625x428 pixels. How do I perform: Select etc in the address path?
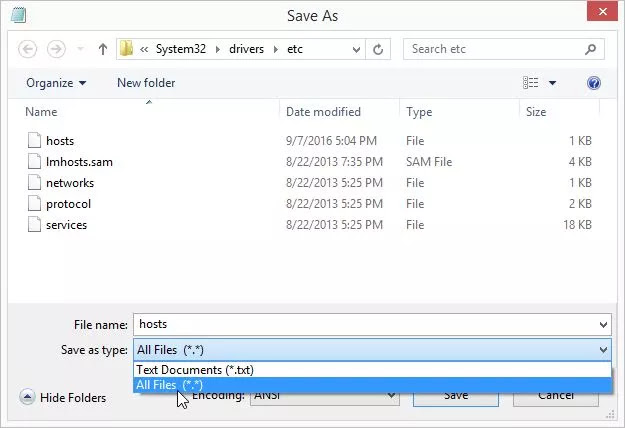[x=295, y=49]
